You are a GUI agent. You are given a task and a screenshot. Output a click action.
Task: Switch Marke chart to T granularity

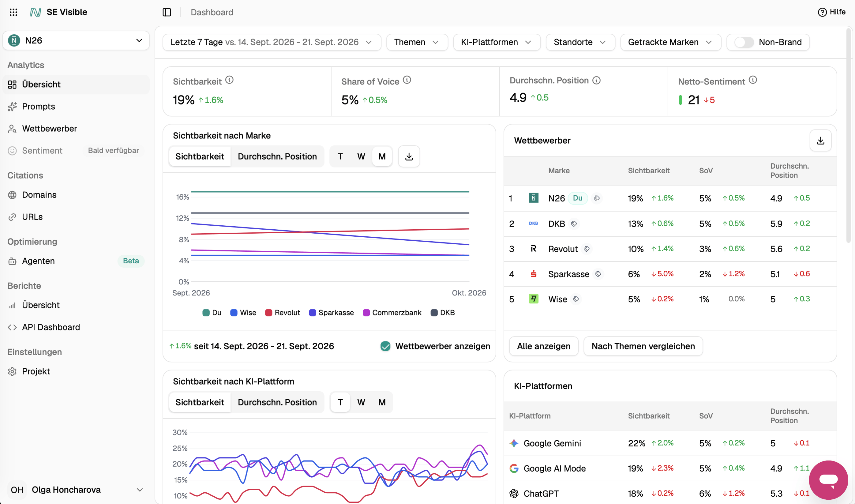pyautogui.click(x=340, y=156)
